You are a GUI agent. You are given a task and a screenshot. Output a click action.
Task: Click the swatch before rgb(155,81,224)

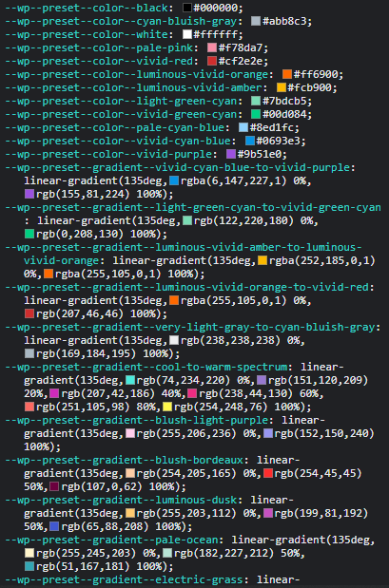click(29, 194)
